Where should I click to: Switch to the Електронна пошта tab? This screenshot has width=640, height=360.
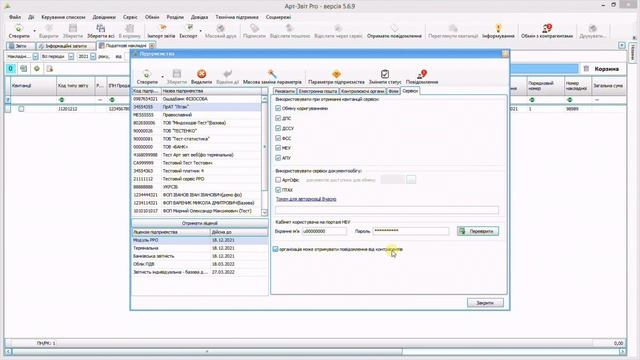(318, 91)
